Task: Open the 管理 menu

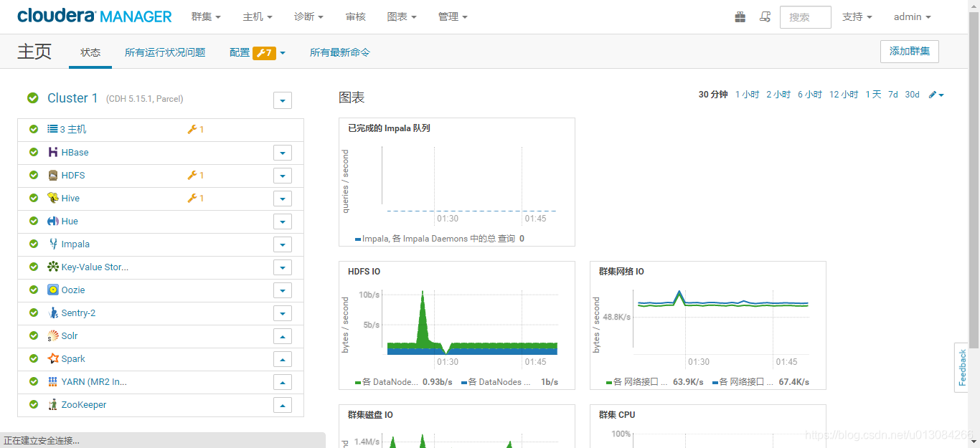Action: tap(453, 16)
